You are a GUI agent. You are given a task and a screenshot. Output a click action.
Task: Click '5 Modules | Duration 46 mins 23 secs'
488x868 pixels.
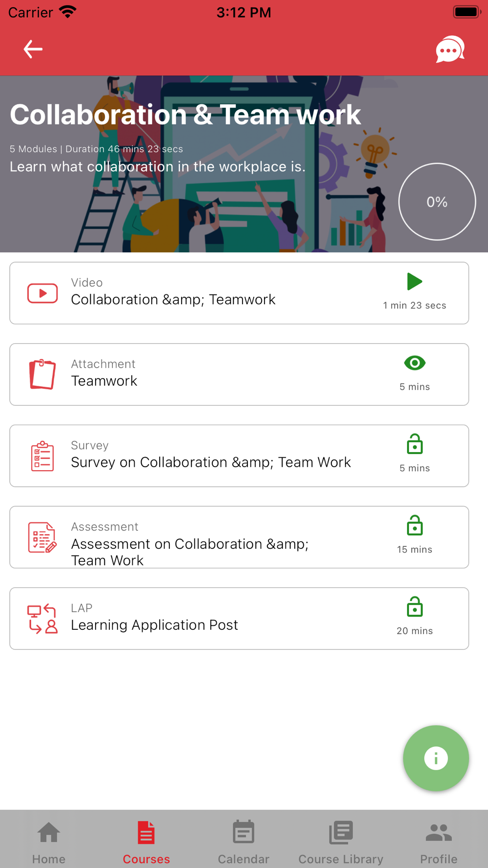click(x=96, y=149)
